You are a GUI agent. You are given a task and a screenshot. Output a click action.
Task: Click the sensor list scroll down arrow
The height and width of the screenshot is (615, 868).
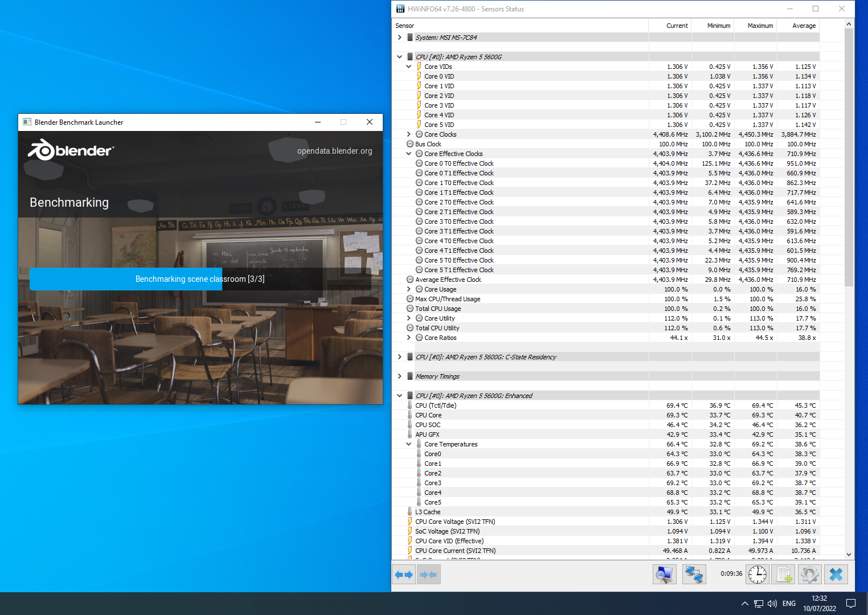849,554
